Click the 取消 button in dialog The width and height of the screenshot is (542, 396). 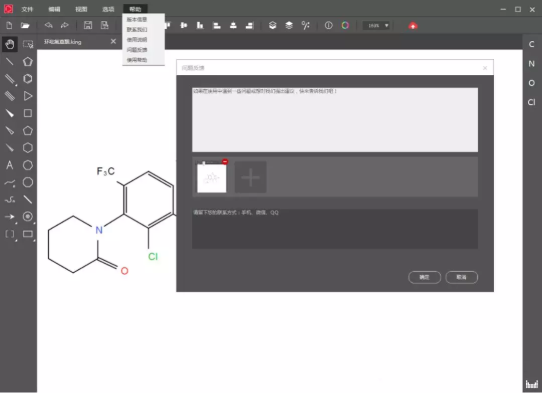coord(461,277)
